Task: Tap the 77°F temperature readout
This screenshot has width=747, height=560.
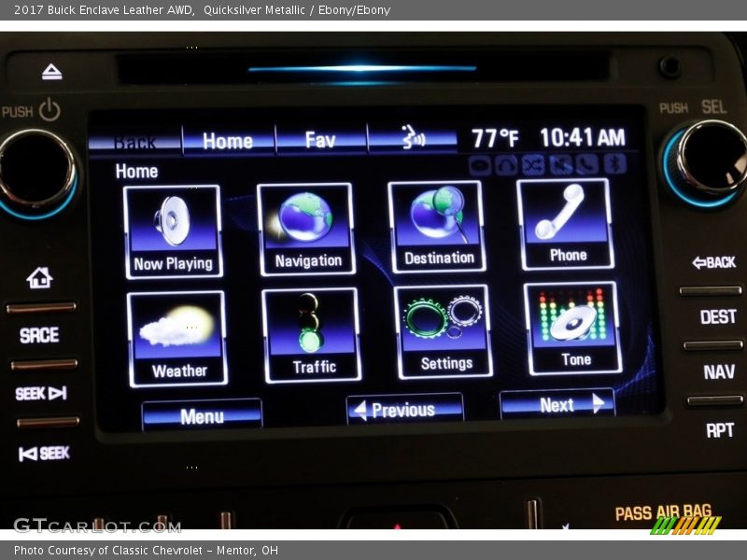Action: [495, 138]
